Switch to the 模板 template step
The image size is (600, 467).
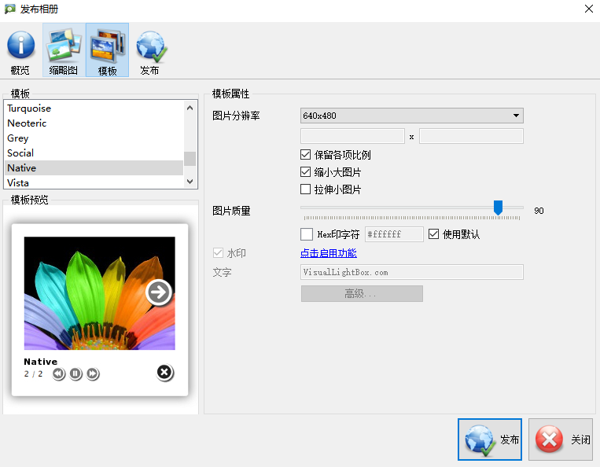107,52
